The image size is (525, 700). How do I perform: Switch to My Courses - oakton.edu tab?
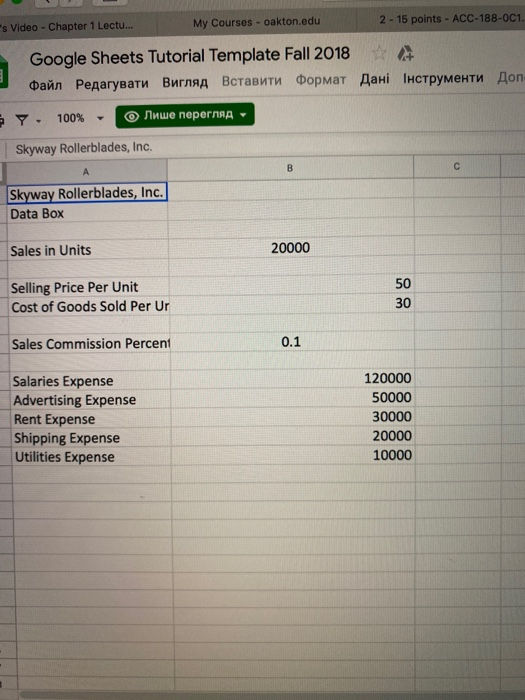click(x=256, y=22)
